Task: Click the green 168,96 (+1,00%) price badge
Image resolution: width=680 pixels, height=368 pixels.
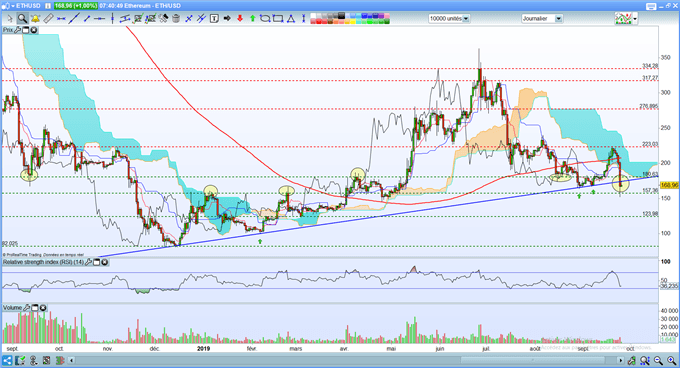Action: 76,6
